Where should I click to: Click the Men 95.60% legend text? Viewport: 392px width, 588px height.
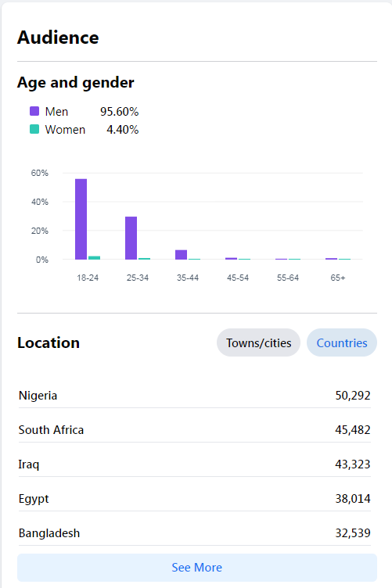(92, 111)
